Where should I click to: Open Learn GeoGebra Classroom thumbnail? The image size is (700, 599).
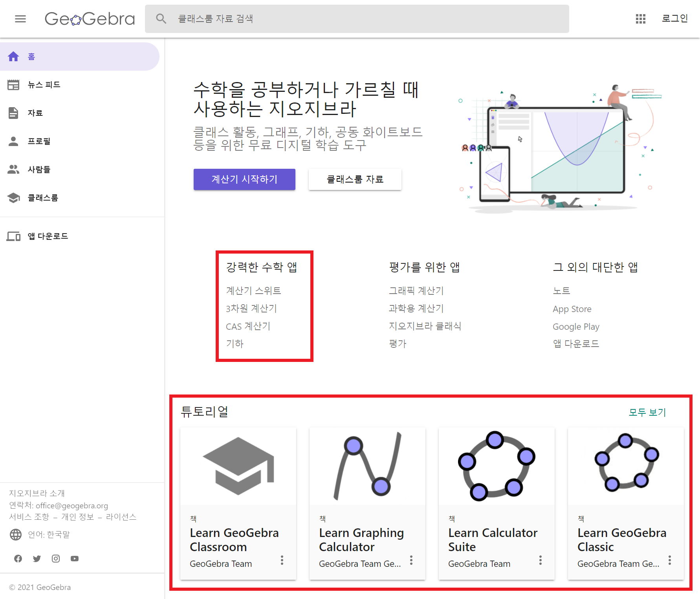238,466
